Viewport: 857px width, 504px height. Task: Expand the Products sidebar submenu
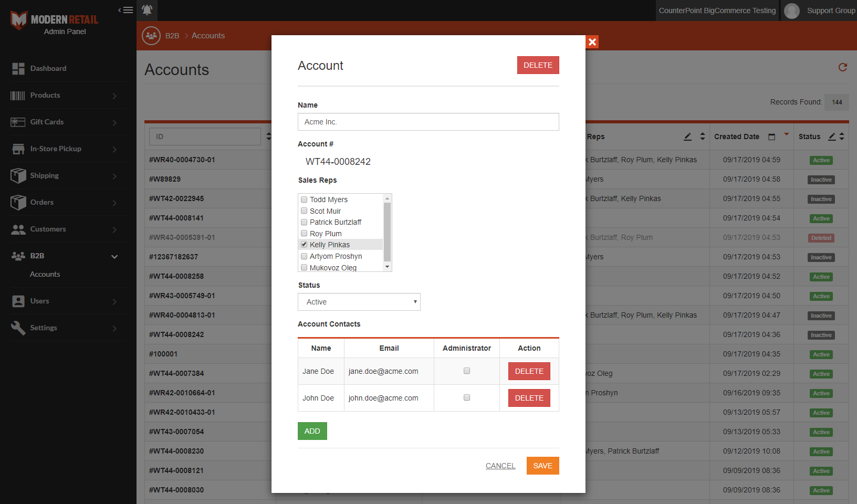[x=114, y=96]
